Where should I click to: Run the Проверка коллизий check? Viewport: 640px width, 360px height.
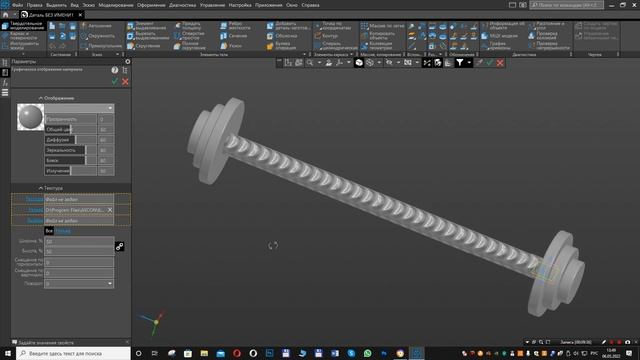click(543, 36)
